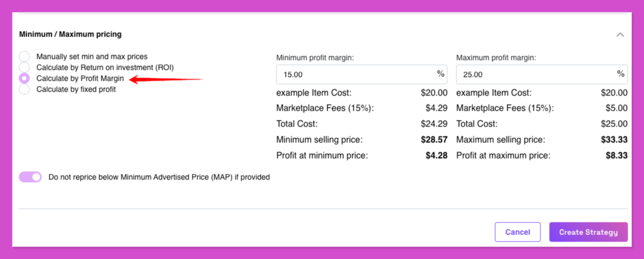Pick Calculate by fixed profit option
Image resolution: width=644 pixels, height=259 pixels.
coord(24,89)
